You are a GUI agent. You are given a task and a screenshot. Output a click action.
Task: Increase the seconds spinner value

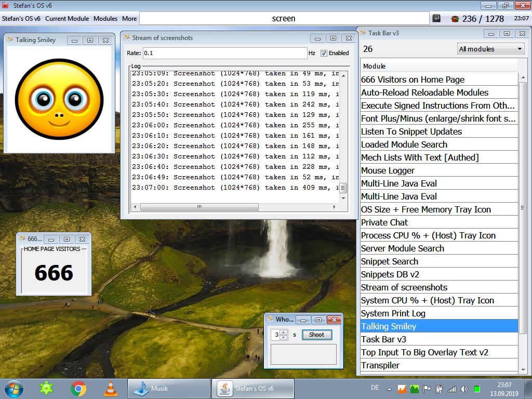tap(284, 332)
